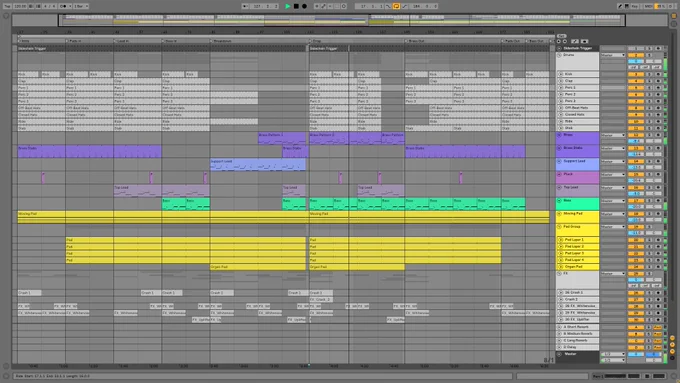Toggle the In/Out section show-hide circle
The image size is (680, 383).
tap(673, 338)
